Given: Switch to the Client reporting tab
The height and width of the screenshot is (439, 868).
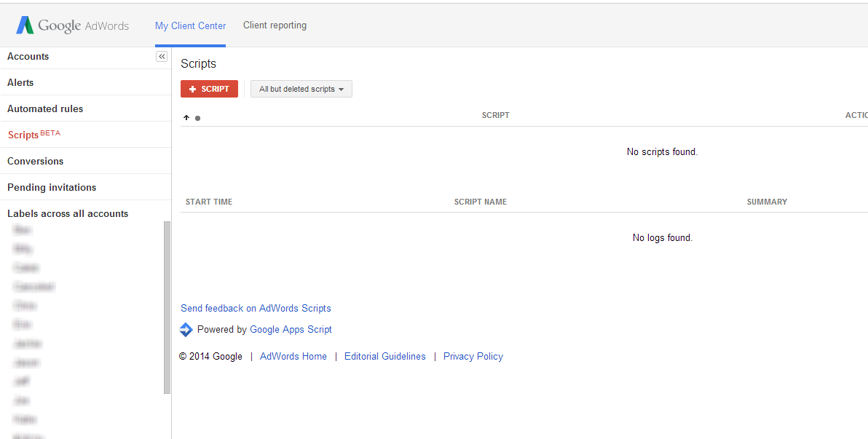Looking at the screenshot, I should 275,25.
